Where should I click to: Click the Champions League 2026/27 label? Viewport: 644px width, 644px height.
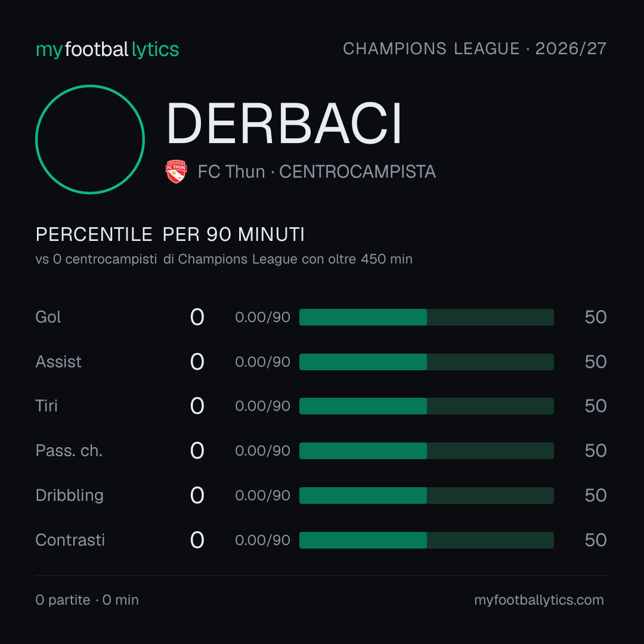[x=475, y=48]
